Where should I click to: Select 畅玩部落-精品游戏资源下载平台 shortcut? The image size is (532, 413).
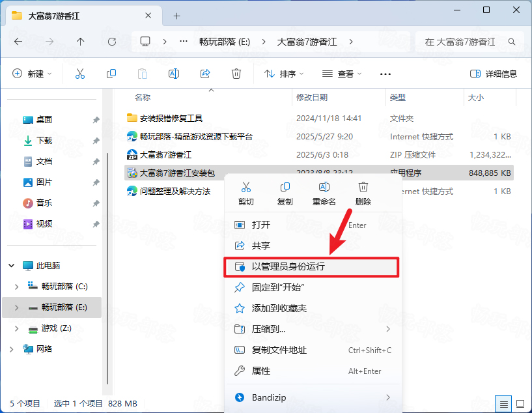point(319,136)
